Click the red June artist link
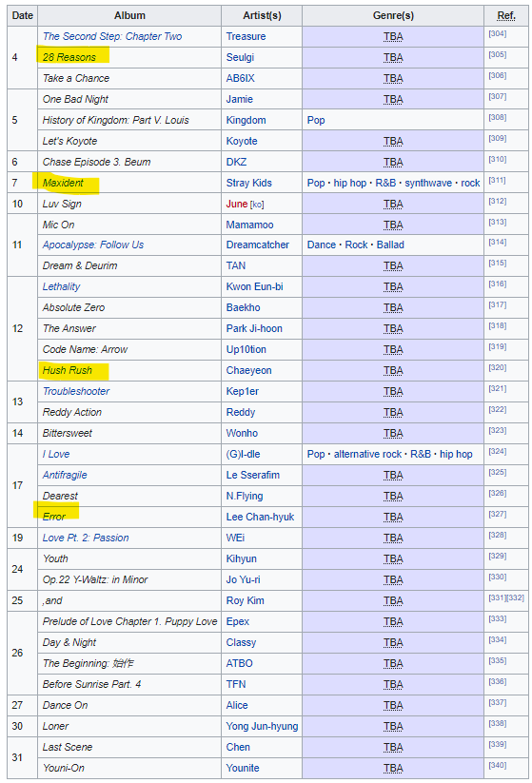Screen dimensions: 532x783 [x=237, y=204]
